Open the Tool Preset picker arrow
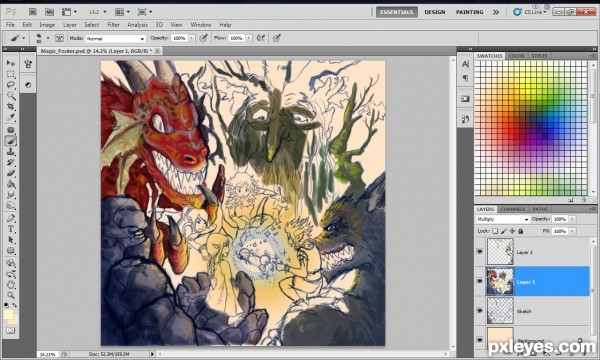The height and width of the screenshot is (360, 600). 23,38
